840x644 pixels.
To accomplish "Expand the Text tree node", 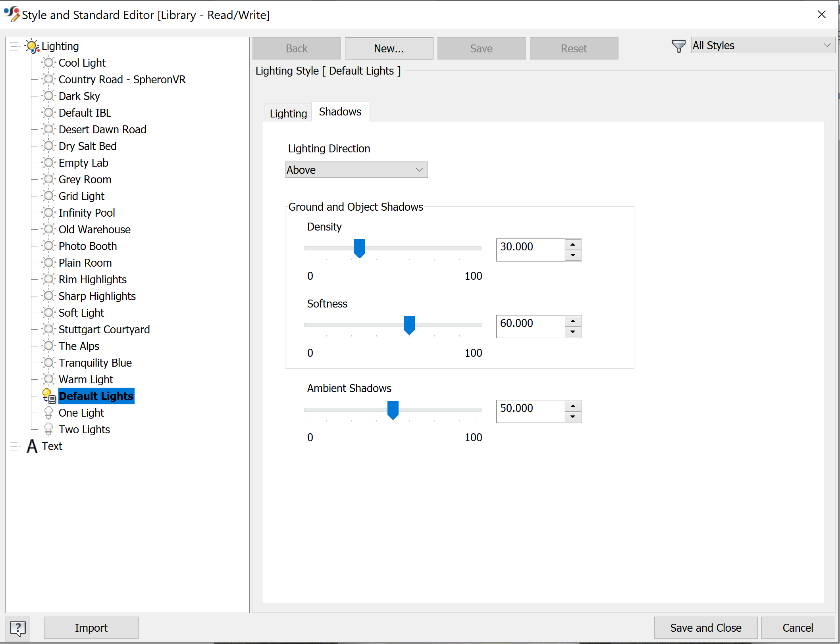I will coord(15,446).
